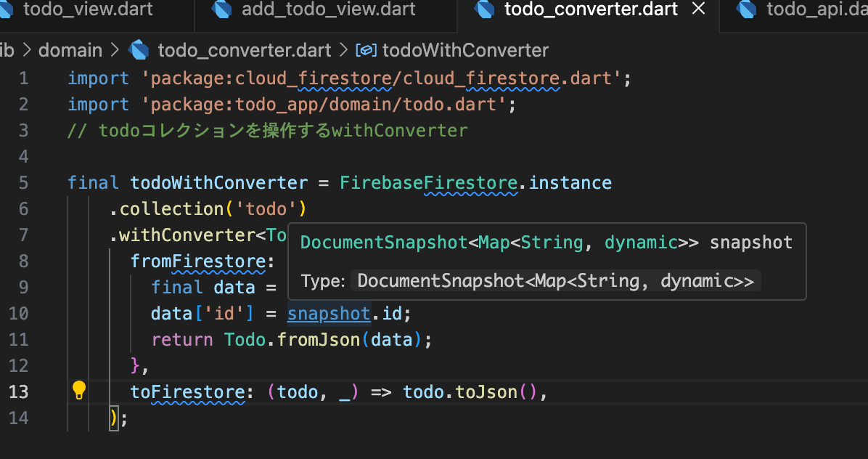Click todo.toJson() on line 13
The height and width of the screenshot is (459, 868).
(x=470, y=391)
